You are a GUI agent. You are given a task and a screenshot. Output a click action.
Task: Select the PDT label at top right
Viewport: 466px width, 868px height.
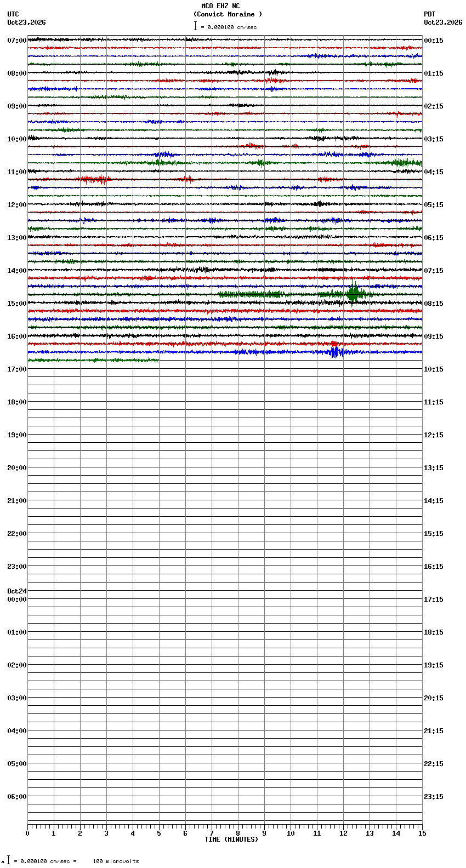[x=429, y=14]
